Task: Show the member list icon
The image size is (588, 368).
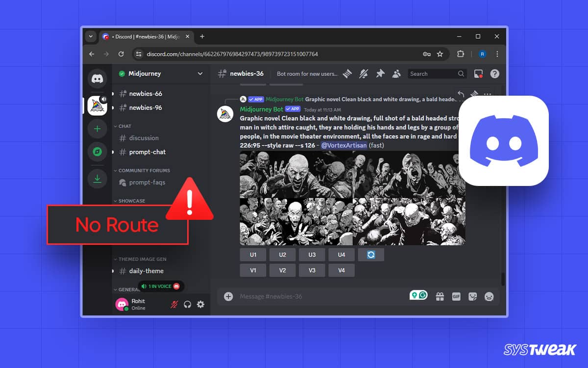Action: click(396, 74)
